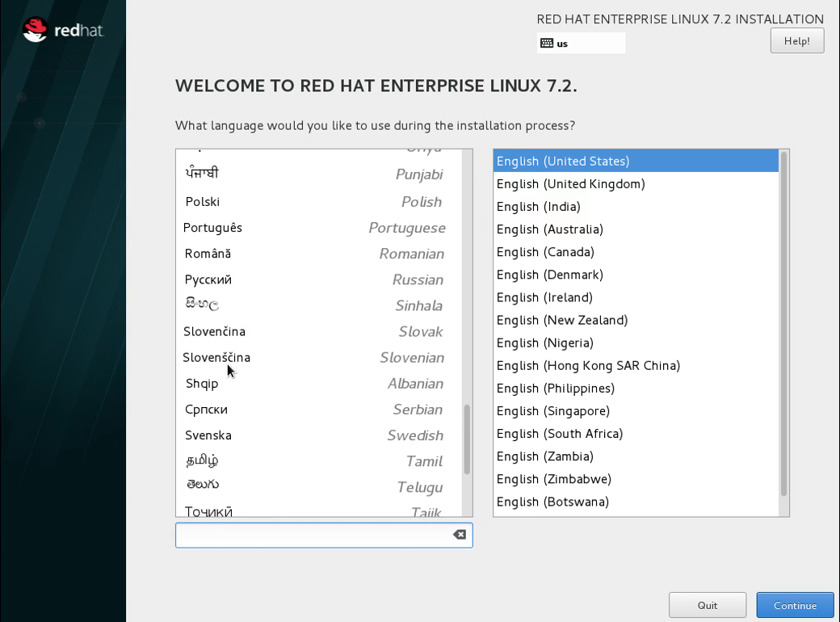The height and width of the screenshot is (622, 840).
Task: Select Српски (Serbian) language
Action: (x=319, y=410)
